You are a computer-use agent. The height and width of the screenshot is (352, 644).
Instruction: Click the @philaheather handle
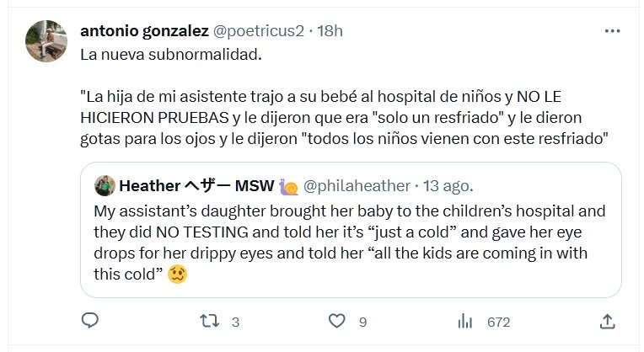(357, 185)
